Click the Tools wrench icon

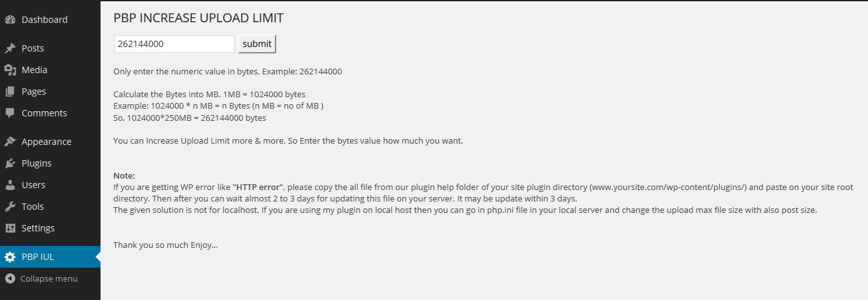[x=10, y=207]
